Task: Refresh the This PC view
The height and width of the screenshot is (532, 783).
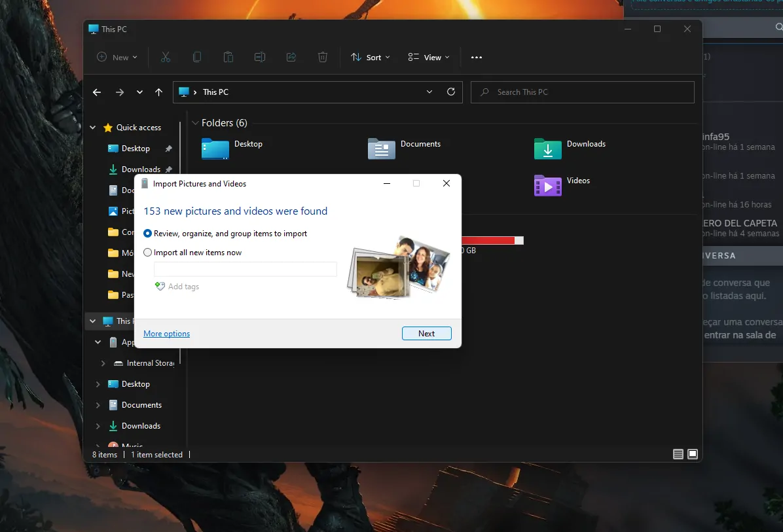Action: coord(451,92)
